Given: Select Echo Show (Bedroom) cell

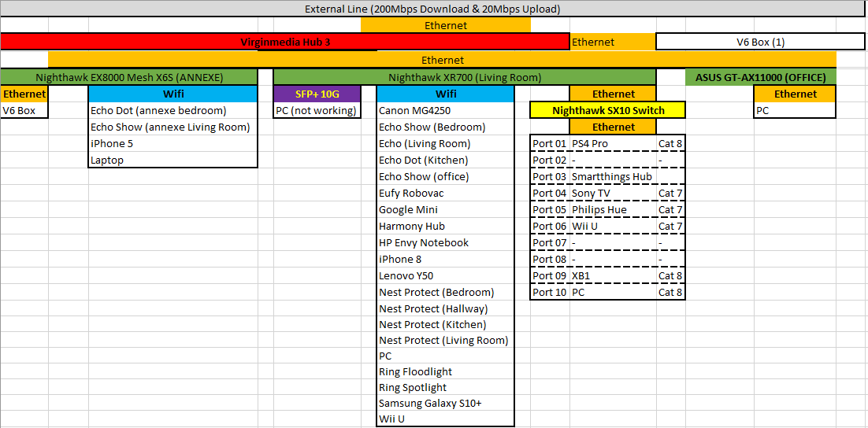Looking at the screenshot, I should 446,127.
